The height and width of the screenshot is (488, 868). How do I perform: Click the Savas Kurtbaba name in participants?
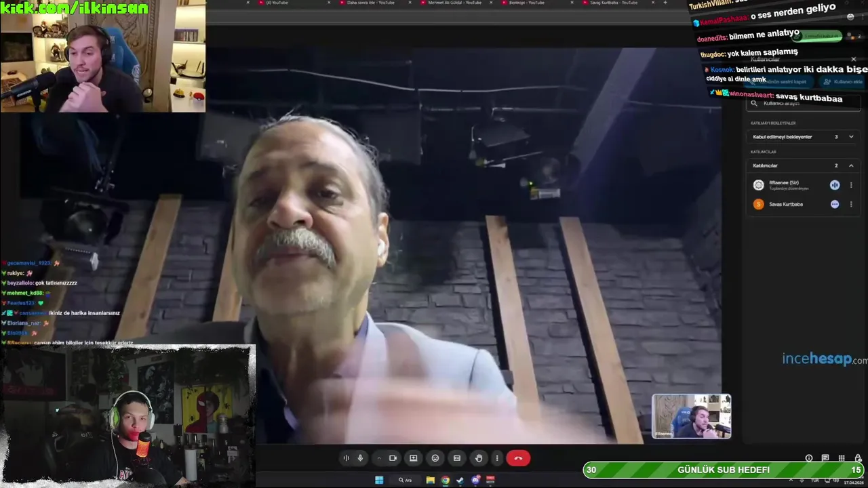coord(786,204)
